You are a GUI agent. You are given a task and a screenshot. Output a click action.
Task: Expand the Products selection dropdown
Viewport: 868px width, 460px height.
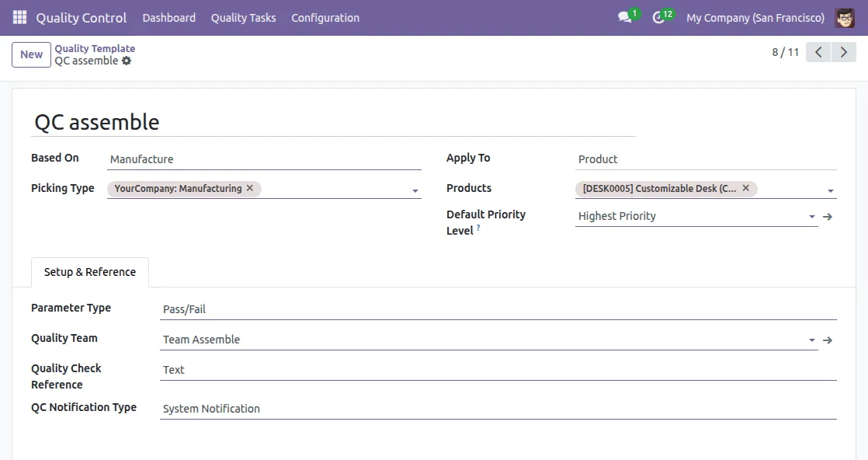coord(831,190)
